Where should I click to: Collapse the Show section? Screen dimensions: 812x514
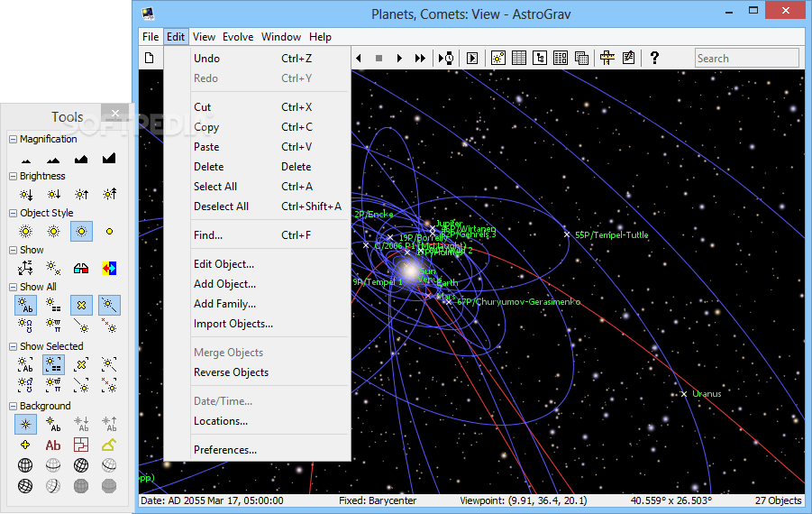coord(13,250)
